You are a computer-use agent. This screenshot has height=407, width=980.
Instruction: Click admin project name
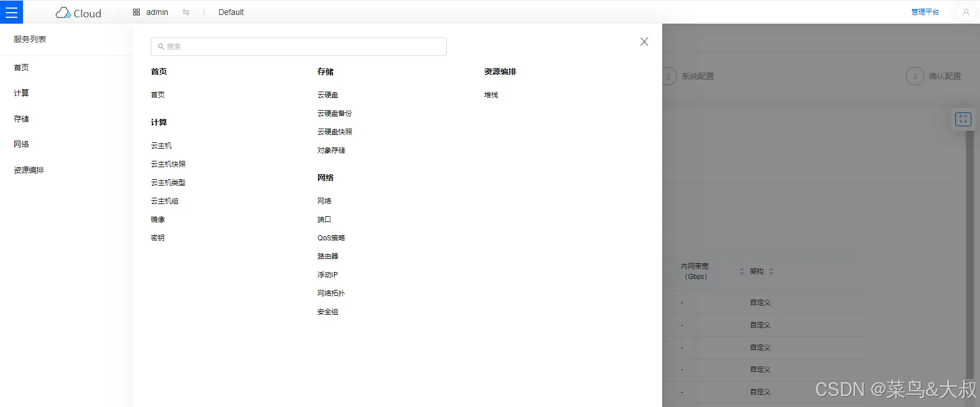157,12
